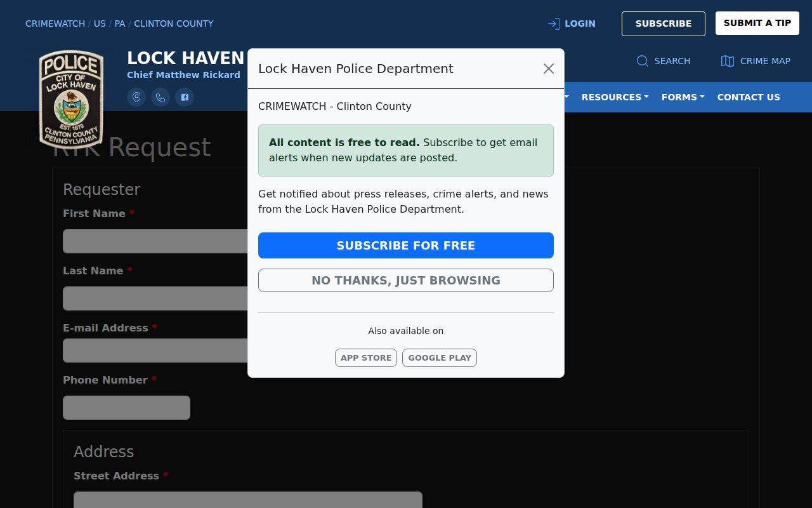Expand the RESOURCES dropdown menu

tap(615, 97)
